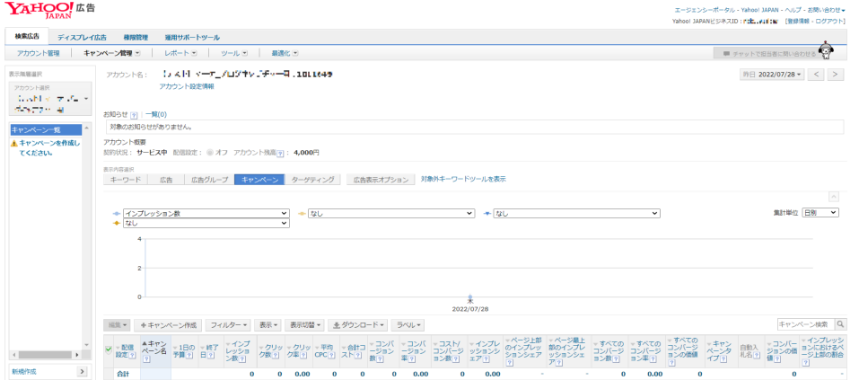Switch to the 検索広告 tab

(27, 36)
